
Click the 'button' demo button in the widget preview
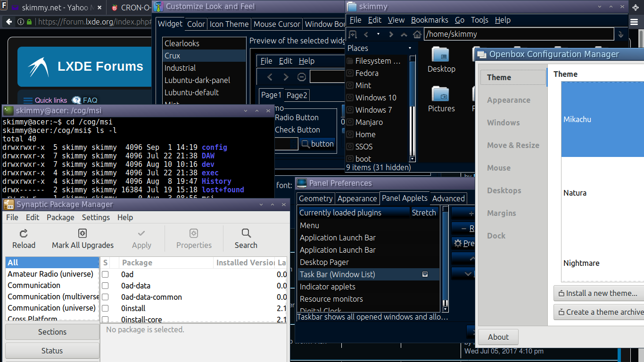point(317,144)
